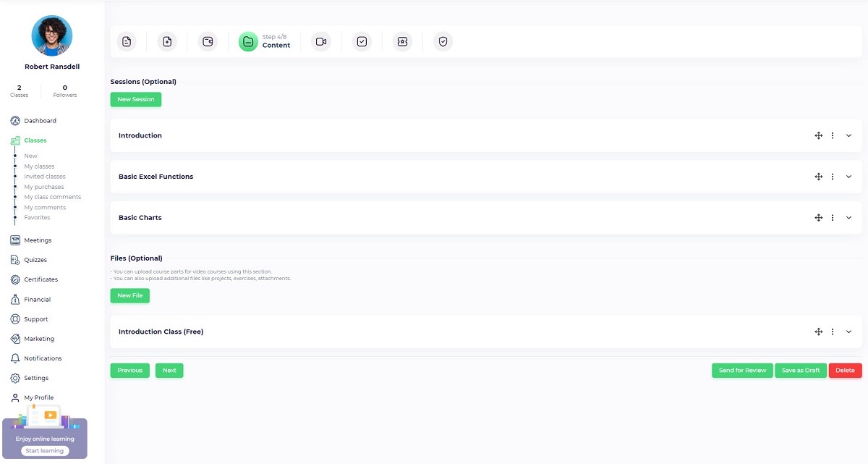Expand the Introduction session panel
Screen dimensions: 868x464
coord(849,136)
